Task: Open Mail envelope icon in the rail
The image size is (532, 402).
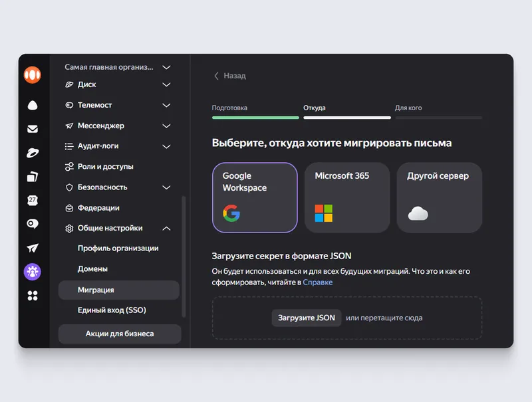Action: [x=33, y=129]
